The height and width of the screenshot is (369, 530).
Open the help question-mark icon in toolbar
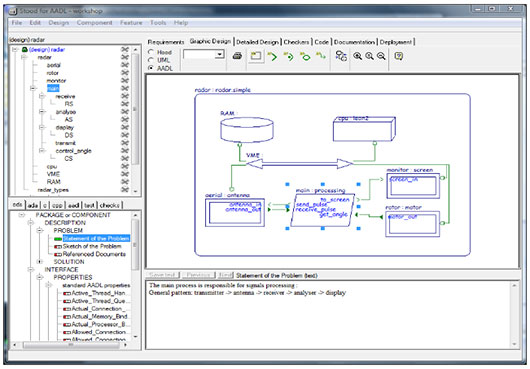tap(399, 56)
